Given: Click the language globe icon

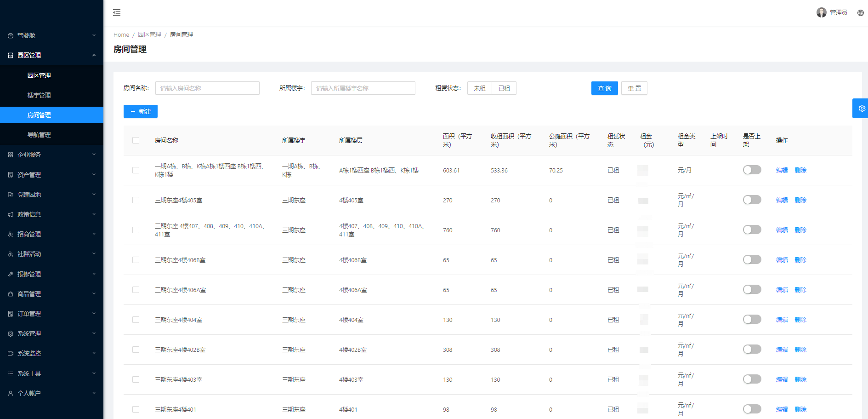Looking at the screenshot, I should tap(860, 13).
